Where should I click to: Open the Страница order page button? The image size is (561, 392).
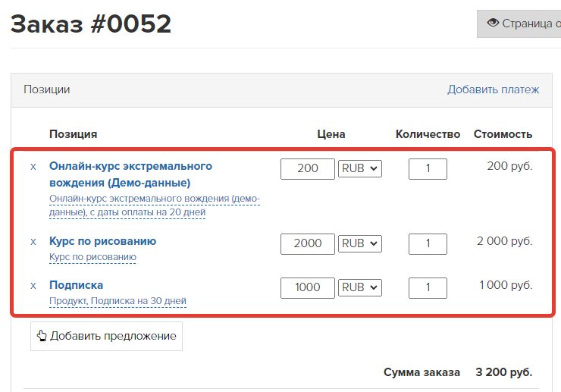(519, 24)
